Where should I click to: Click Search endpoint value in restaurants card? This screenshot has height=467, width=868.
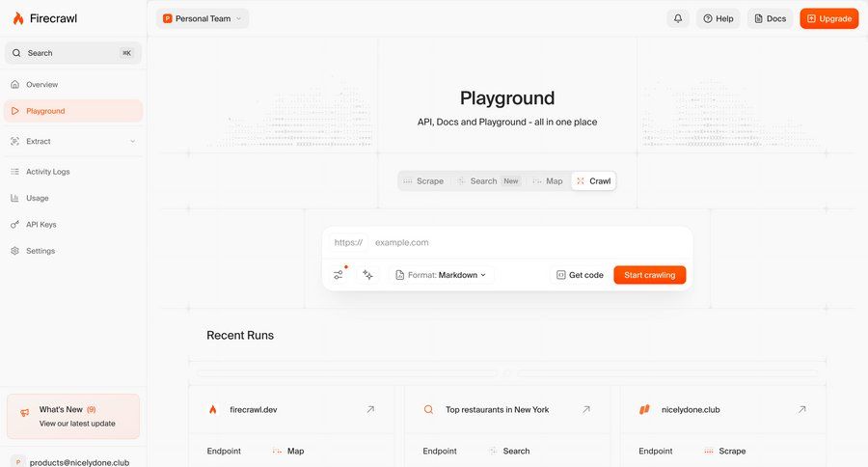509,451
